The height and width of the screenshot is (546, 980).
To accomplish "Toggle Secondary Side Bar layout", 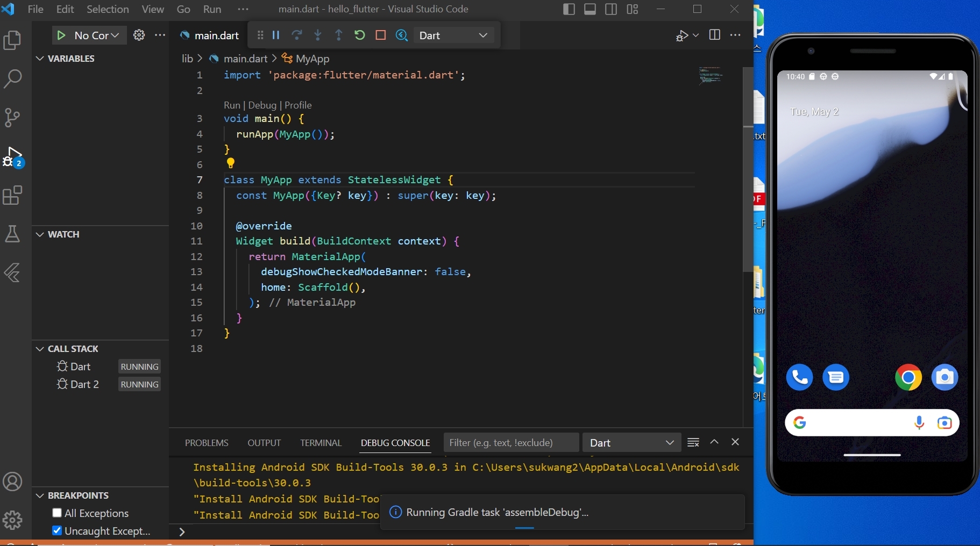I will click(x=611, y=9).
